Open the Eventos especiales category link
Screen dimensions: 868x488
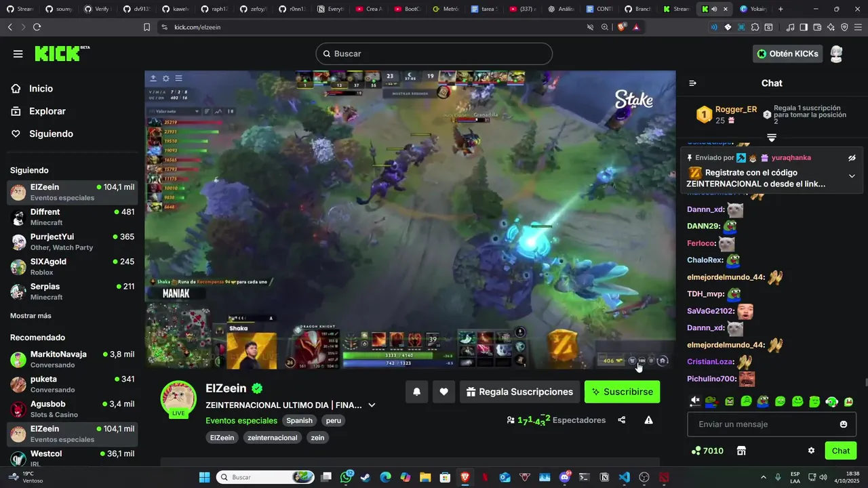[x=241, y=420]
